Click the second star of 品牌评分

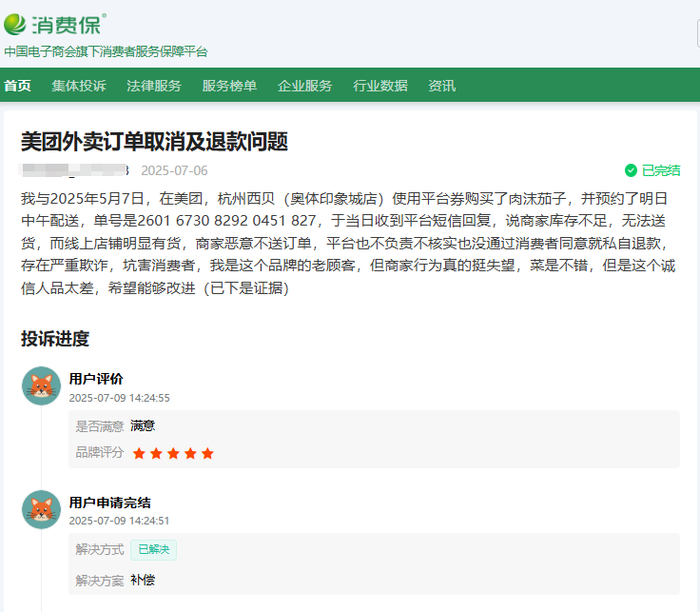click(156, 453)
